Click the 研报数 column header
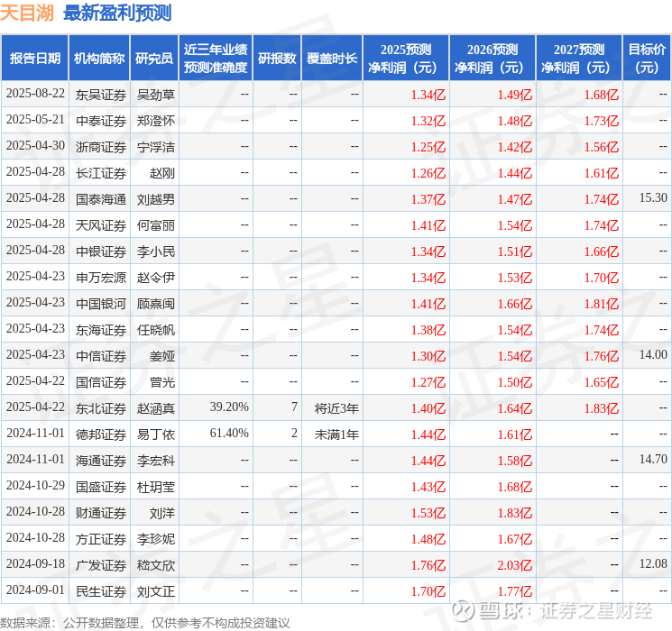This screenshot has width=672, height=631. [x=277, y=59]
